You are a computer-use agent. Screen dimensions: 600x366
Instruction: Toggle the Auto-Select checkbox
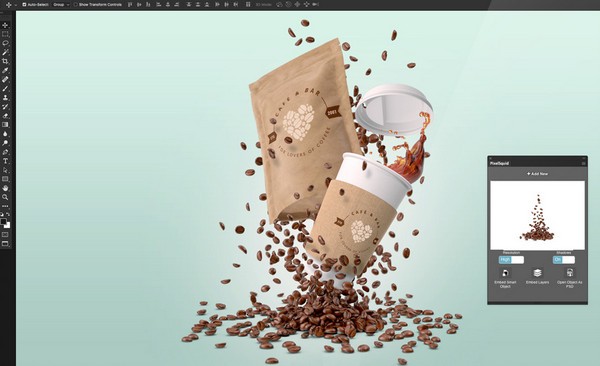24,5
